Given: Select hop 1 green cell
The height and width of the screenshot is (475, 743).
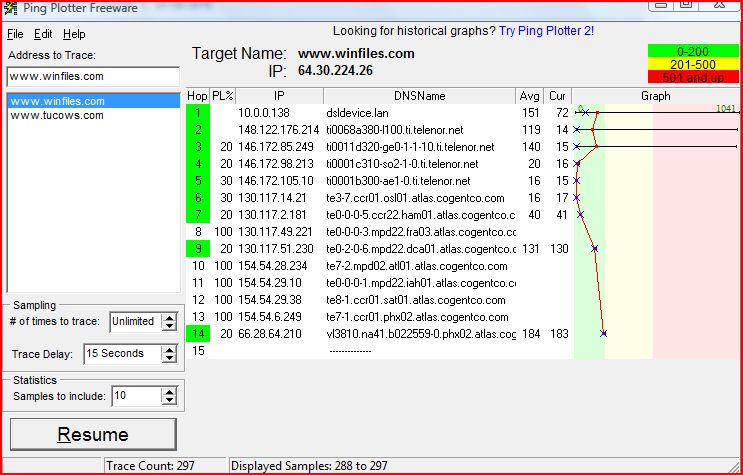Looking at the screenshot, I should [x=198, y=113].
